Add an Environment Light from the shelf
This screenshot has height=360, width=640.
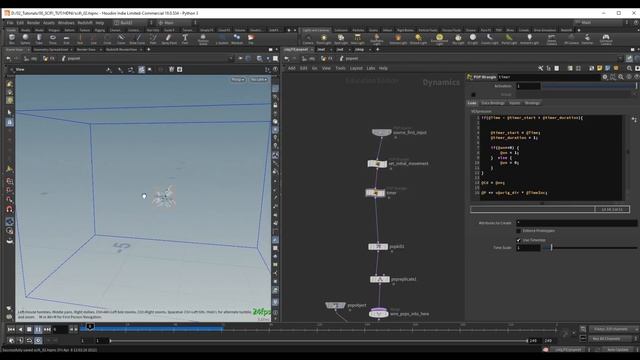click(439, 39)
